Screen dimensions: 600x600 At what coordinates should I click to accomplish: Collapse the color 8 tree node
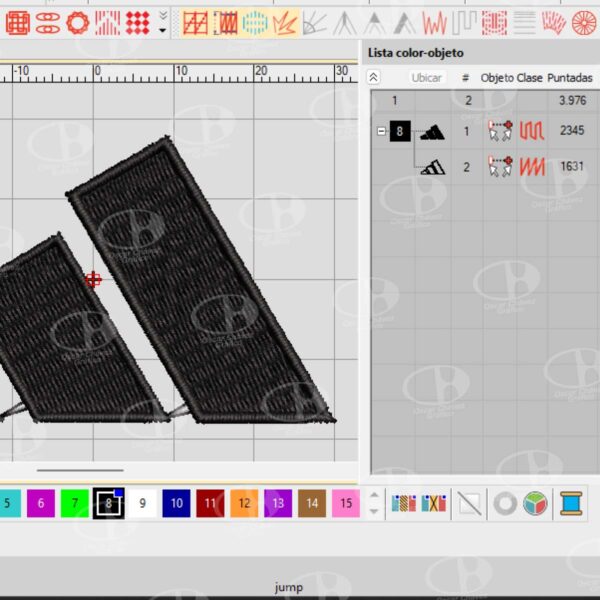coord(381,131)
